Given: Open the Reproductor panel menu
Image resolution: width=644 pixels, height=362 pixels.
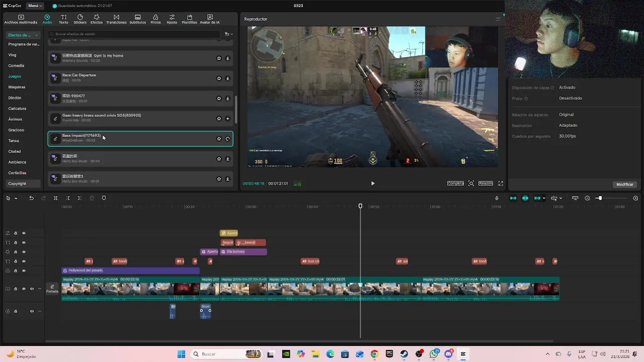Looking at the screenshot, I should click(x=498, y=19).
